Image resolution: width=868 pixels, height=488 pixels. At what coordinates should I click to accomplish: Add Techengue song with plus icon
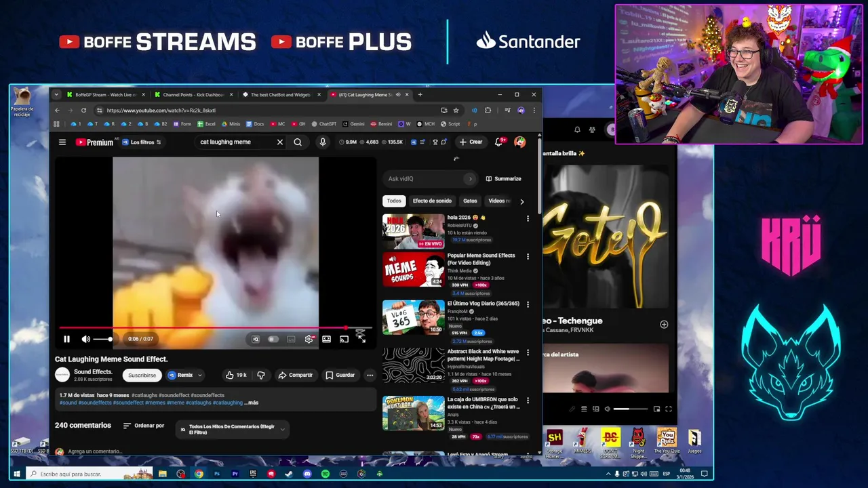[x=664, y=325]
